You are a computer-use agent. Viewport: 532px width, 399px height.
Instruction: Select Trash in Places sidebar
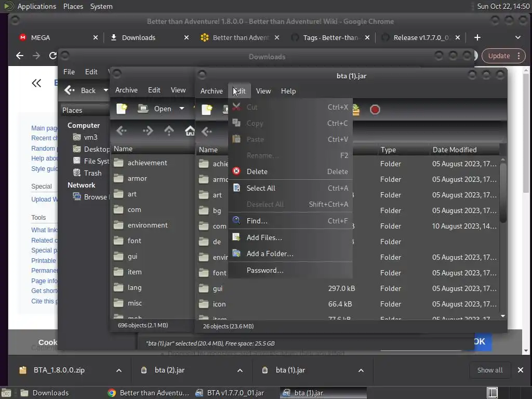pyautogui.click(x=87, y=173)
